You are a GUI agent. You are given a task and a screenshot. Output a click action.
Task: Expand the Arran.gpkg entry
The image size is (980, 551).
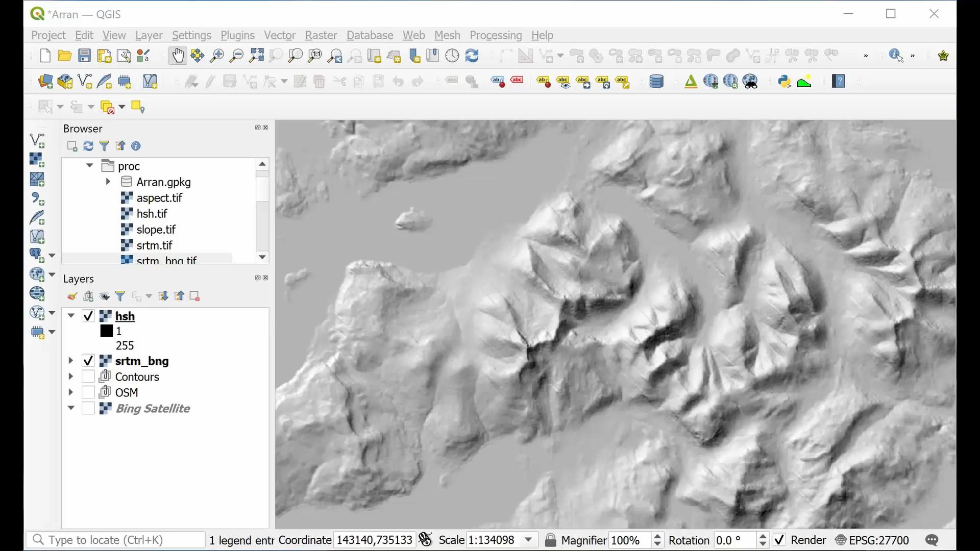pyautogui.click(x=108, y=182)
